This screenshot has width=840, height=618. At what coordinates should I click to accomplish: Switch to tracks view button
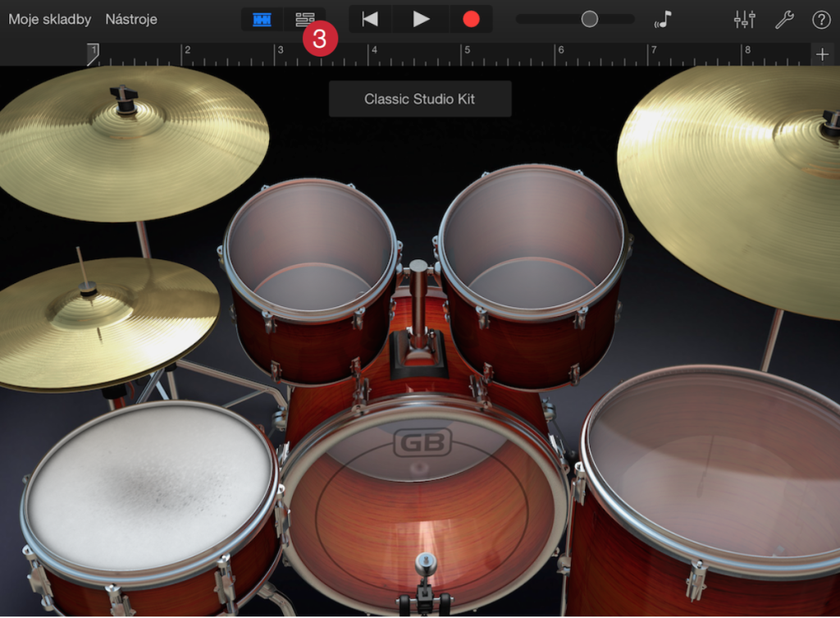pyautogui.click(x=305, y=20)
